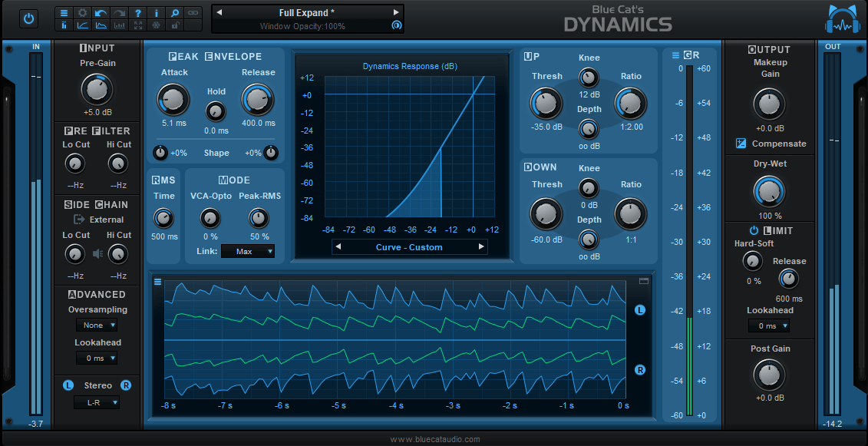Open the Link Max dropdown
The height and width of the screenshot is (446, 868).
247,251
